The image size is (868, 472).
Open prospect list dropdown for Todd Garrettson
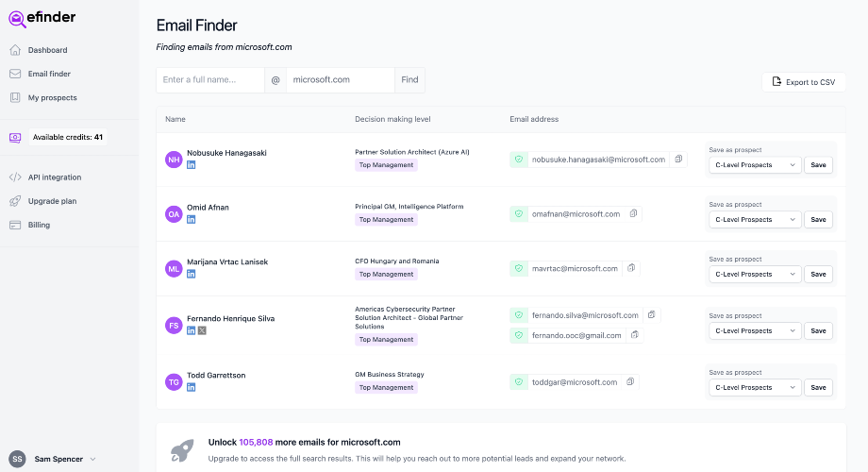pyautogui.click(x=755, y=387)
